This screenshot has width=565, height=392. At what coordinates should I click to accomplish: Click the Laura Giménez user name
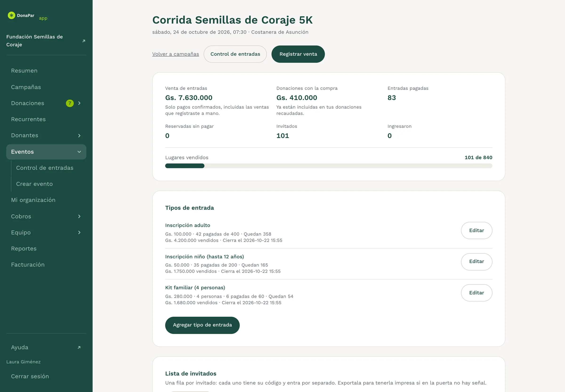(x=23, y=362)
